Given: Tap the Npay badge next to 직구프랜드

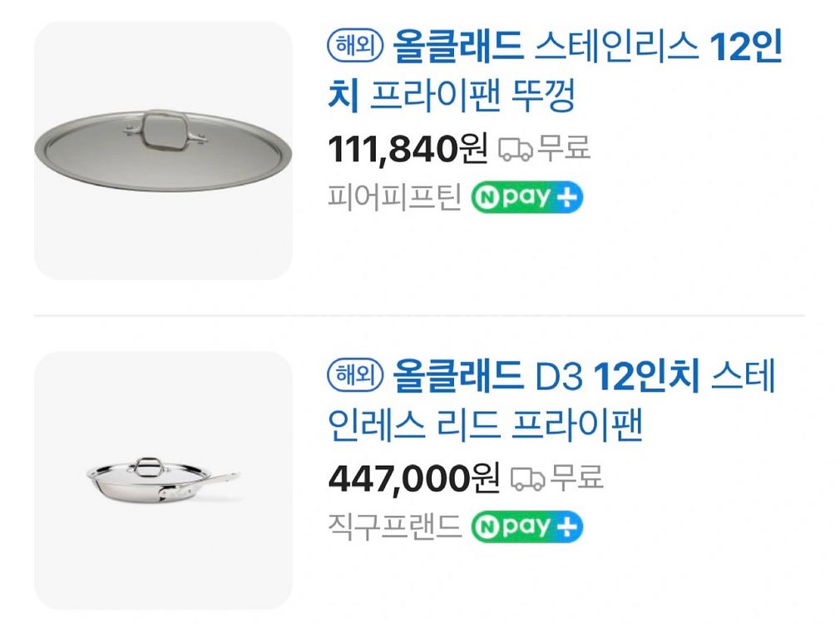Looking at the screenshot, I should [527, 527].
